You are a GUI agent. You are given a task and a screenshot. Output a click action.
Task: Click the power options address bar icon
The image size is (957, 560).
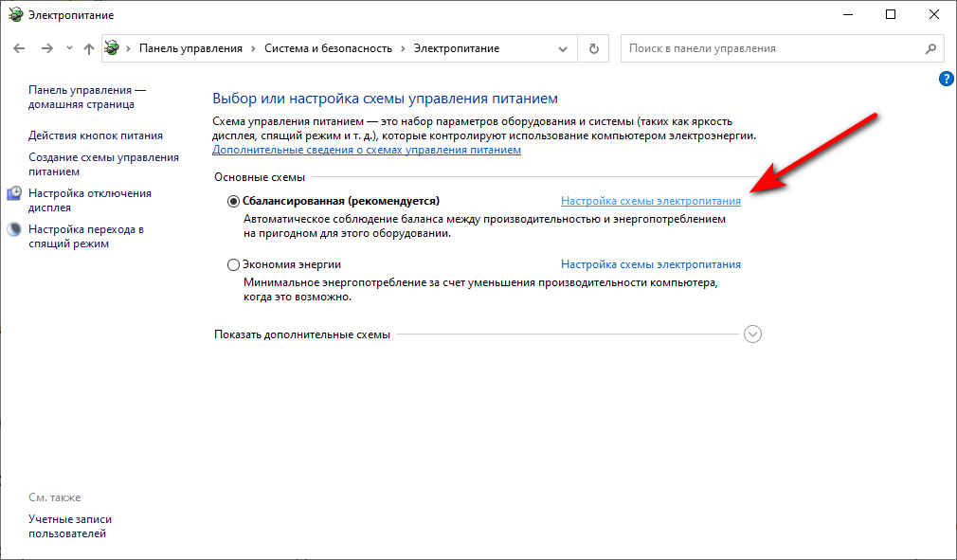[x=112, y=47]
